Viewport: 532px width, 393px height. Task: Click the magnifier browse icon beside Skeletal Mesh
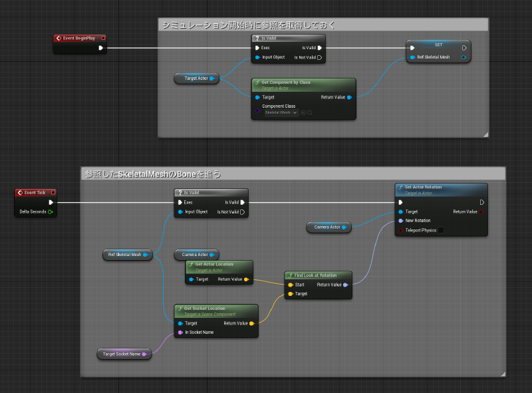[310, 112]
